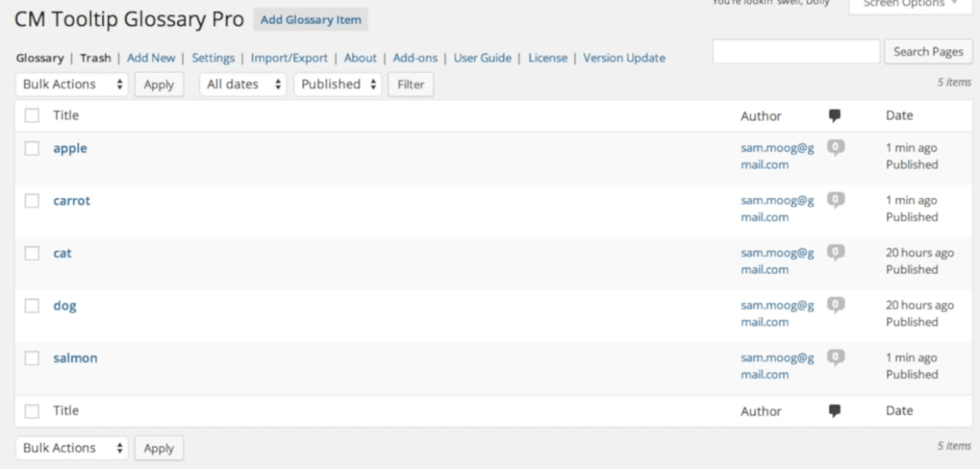Image resolution: width=980 pixels, height=469 pixels.
Task: Open the Published status dropdown
Action: point(338,84)
